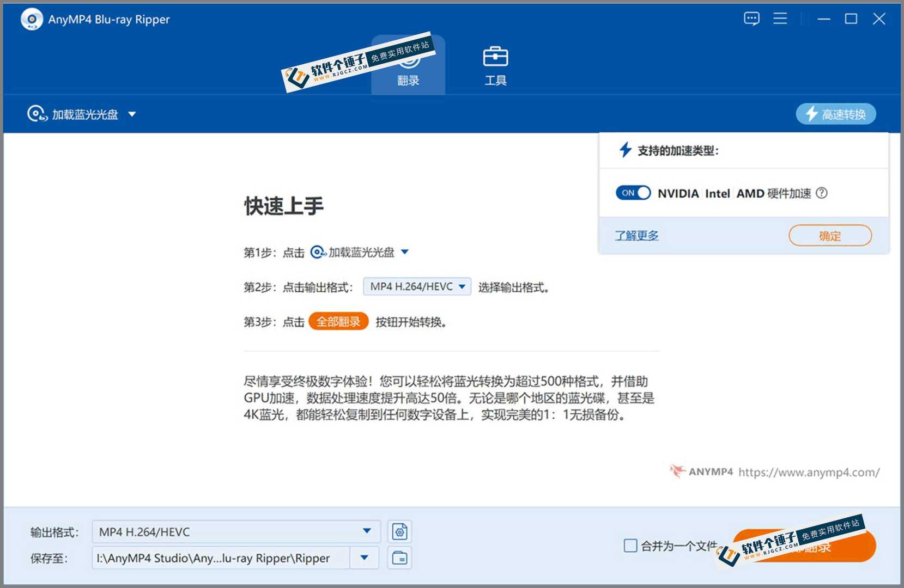The height and width of the screenshot is (588, 904).
Task: Toggle the hardware acceleration ON switch
Action: coord(633,193)
